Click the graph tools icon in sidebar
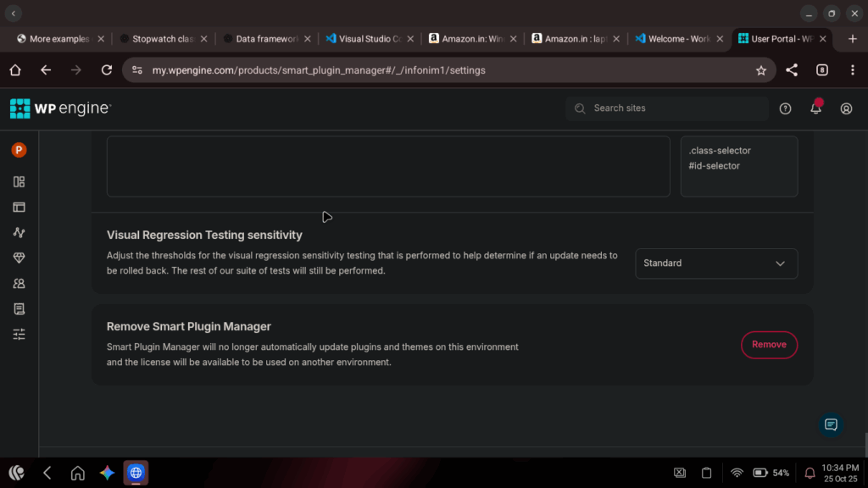The width and height of the screenshot is (868, 488). coord(19,232)
